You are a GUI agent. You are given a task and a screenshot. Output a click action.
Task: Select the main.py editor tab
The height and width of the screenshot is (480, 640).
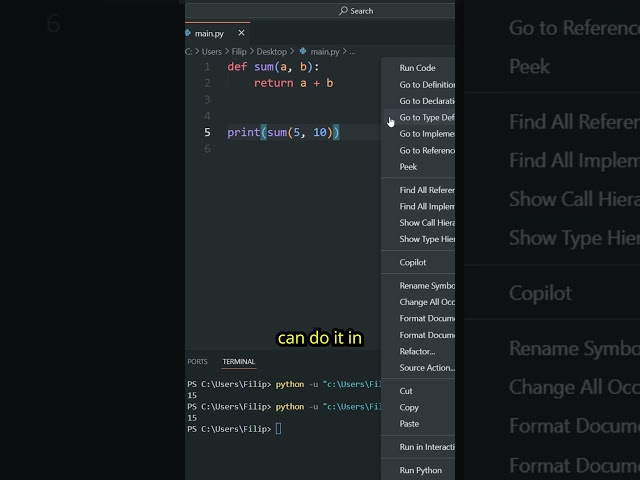point(217,33)
